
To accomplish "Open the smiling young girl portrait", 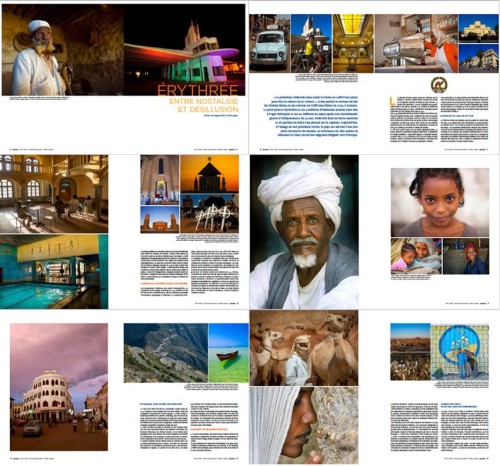I will tap(440, 203).
